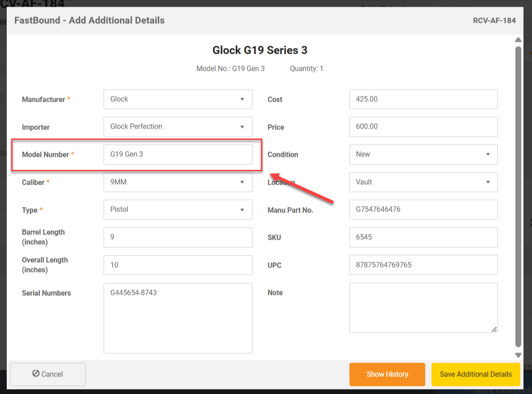Image resolution: width=532 pixels, height=394 pixels.
Task: Click inside the empty Note text area
Action: coord(423,308)
